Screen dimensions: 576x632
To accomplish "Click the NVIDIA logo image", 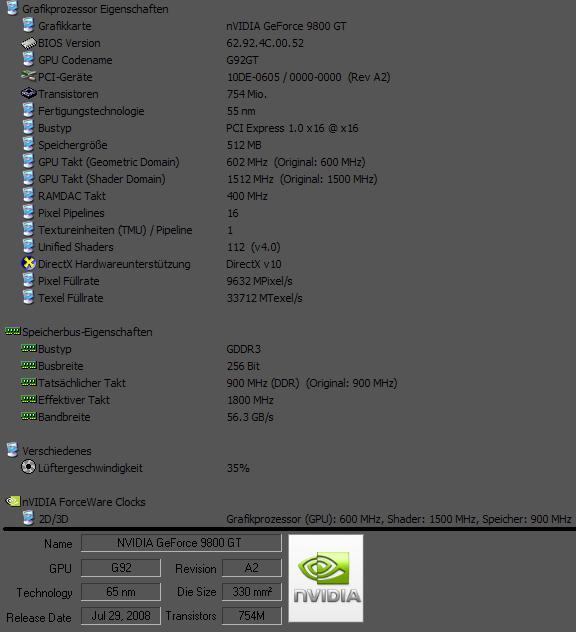I will coord(326,578).
